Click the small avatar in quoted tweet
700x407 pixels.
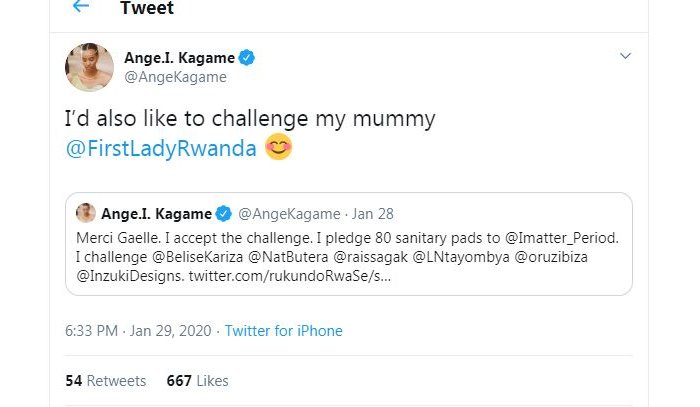[86, 213]
